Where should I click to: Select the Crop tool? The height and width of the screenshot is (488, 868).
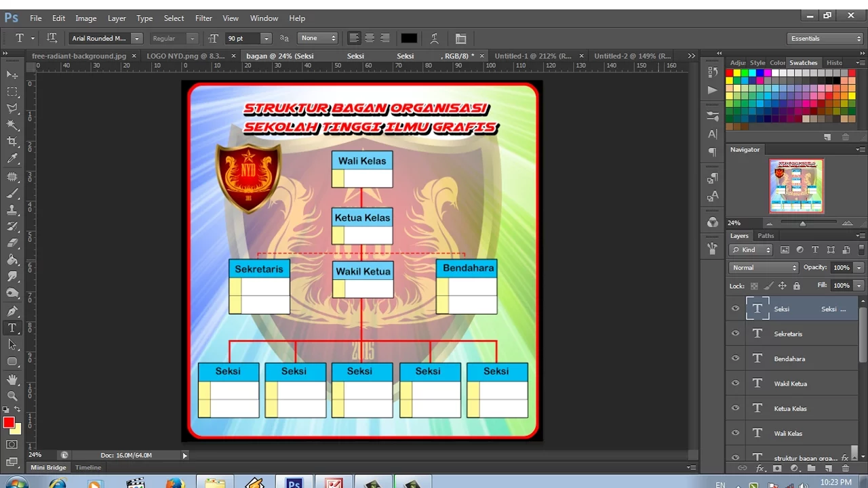12,142
